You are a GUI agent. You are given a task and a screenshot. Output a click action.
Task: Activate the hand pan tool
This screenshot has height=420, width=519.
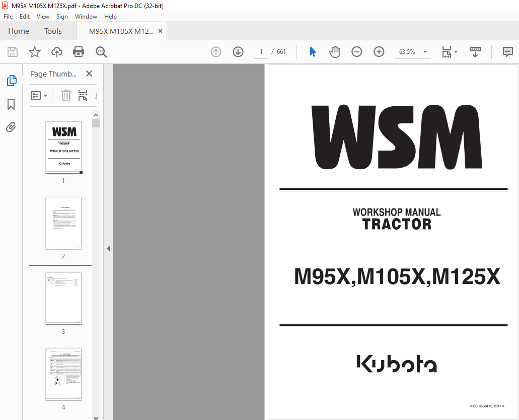335,52
